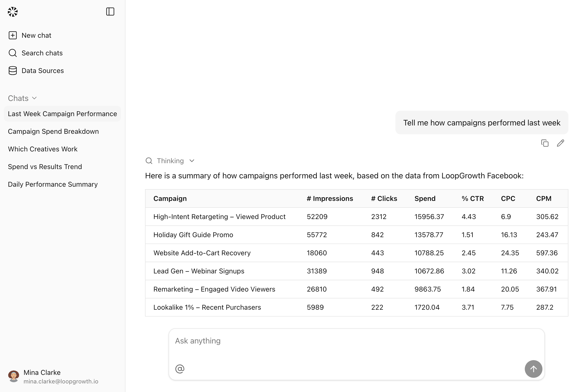
Task: Collapse the sidebar with the panel icon
Action: [x=110, y=12]
